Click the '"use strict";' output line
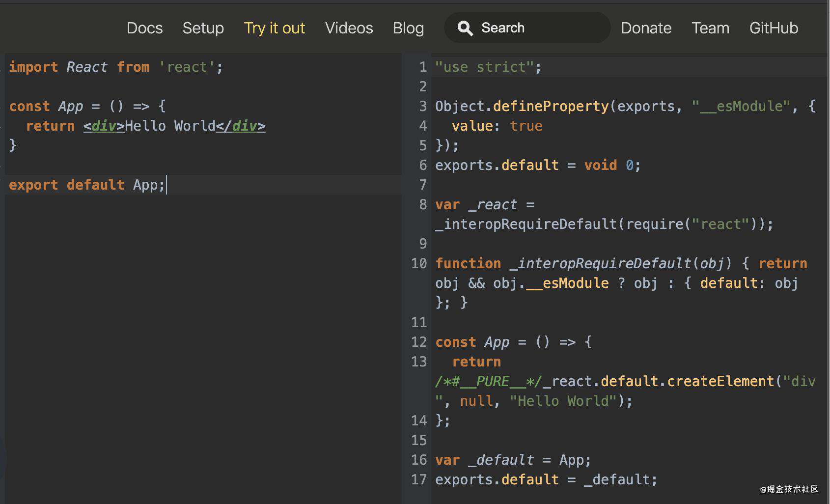This screenshot has height=504, width=830. click(x=488, y=67)
